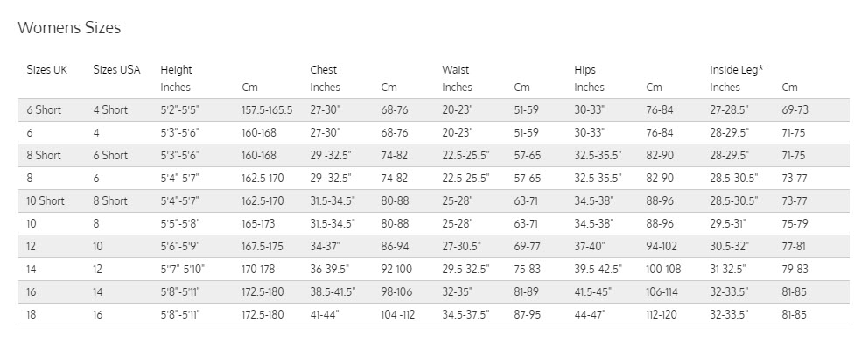The image size is (868, 344).
Task: Click hips cm value 112-120
Action: 661,314
